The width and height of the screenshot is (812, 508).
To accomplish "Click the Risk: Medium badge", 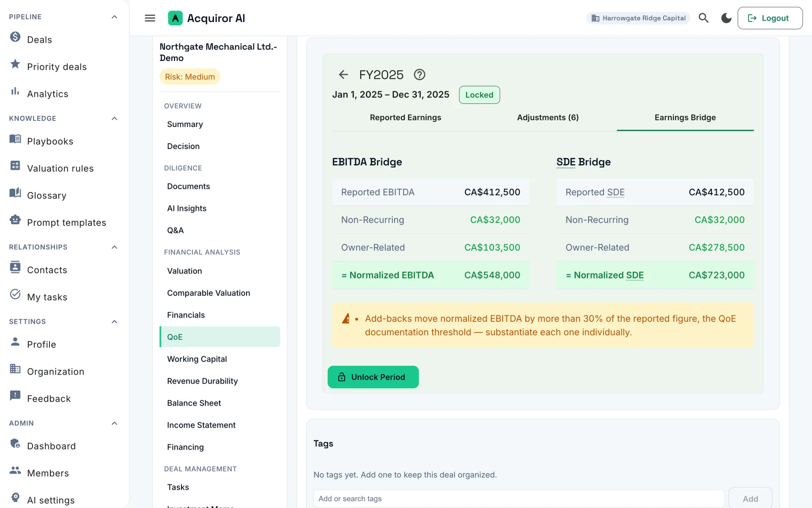I will tap(190, 77).
